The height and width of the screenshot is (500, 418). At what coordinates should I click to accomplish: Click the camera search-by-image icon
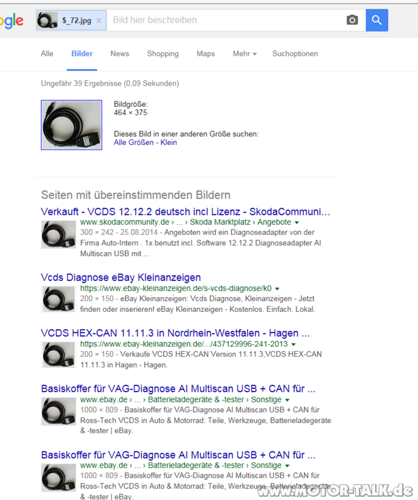(x=352, y=20)
